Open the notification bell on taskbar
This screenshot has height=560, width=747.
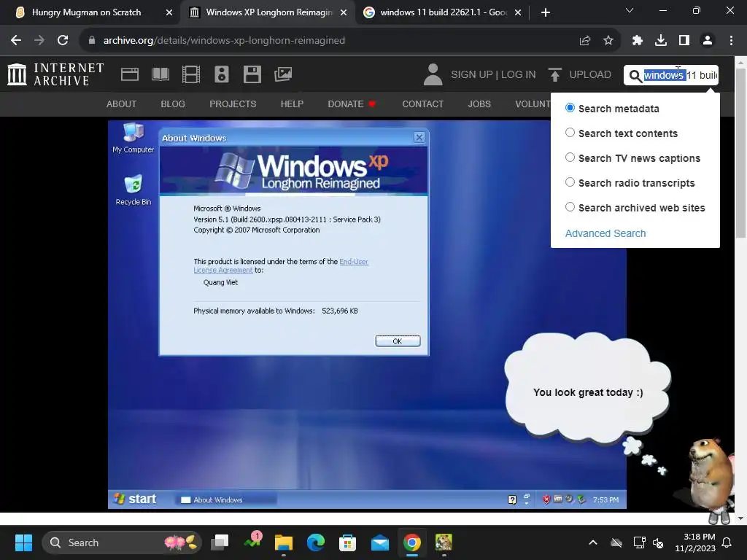point(727,542)
